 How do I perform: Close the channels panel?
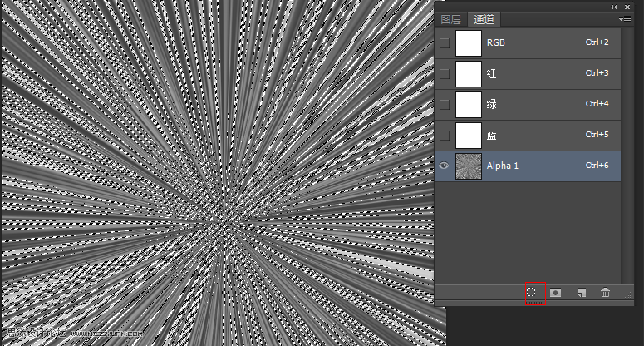pyautogui.click(x=627, y=7)
